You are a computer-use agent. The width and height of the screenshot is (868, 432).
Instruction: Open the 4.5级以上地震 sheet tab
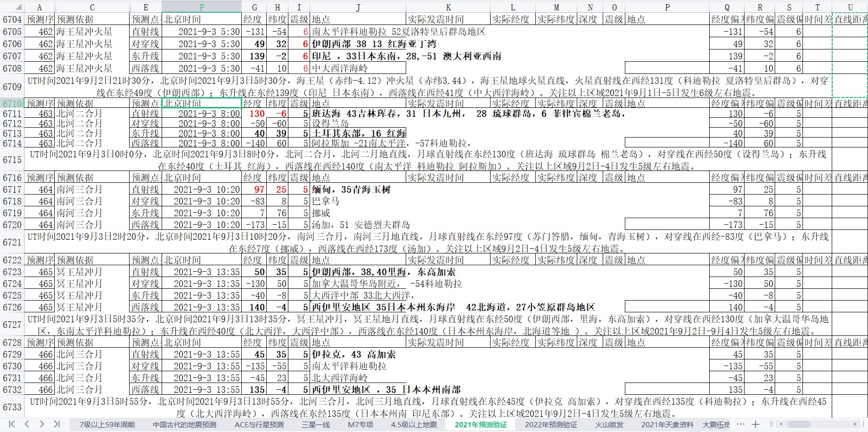point(414,424)
